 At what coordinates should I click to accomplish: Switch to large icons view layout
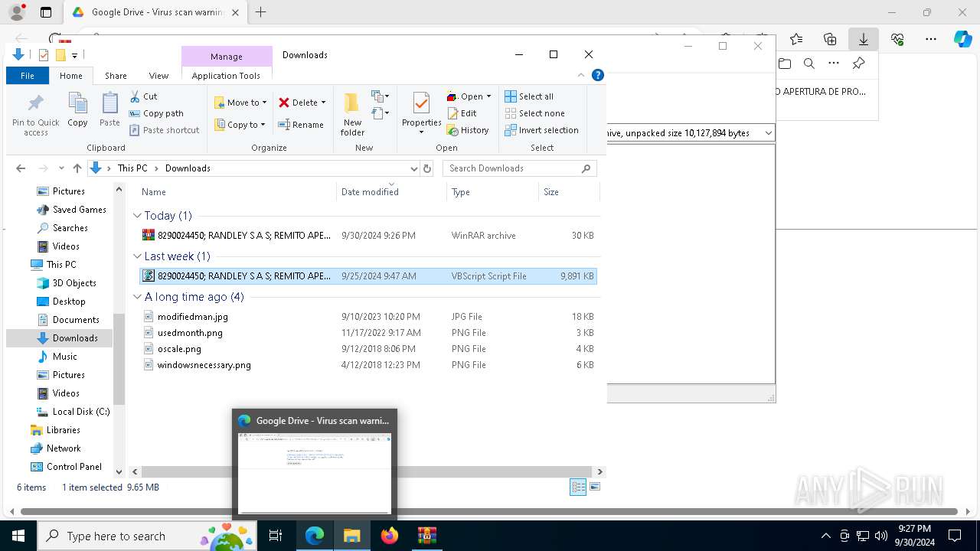595,487
